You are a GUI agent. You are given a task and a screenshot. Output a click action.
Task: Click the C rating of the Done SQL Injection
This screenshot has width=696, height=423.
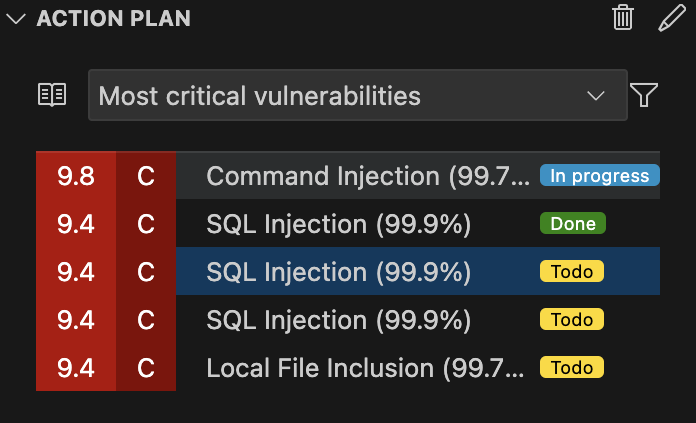pos(146,224)
